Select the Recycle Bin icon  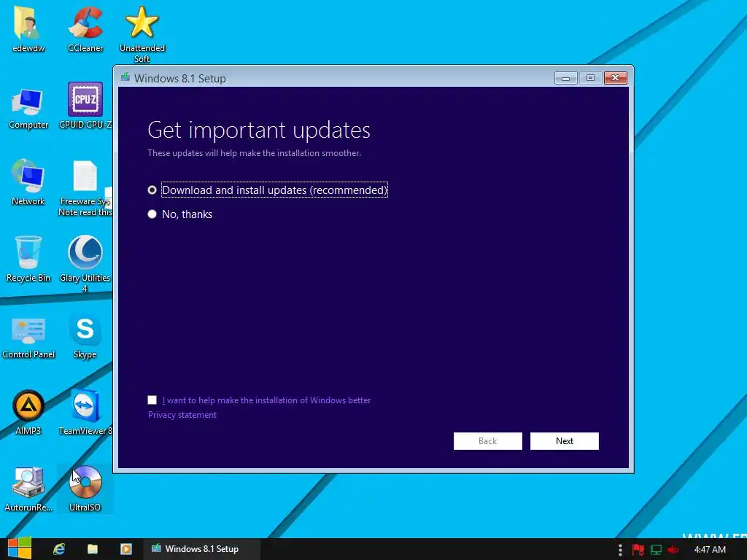click(28, 259)
